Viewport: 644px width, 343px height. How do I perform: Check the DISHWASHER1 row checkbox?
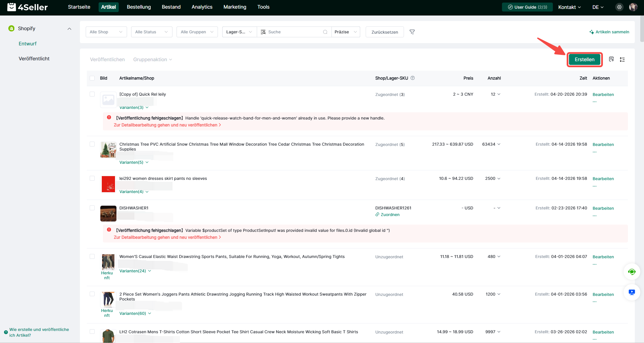click(92, 208)
